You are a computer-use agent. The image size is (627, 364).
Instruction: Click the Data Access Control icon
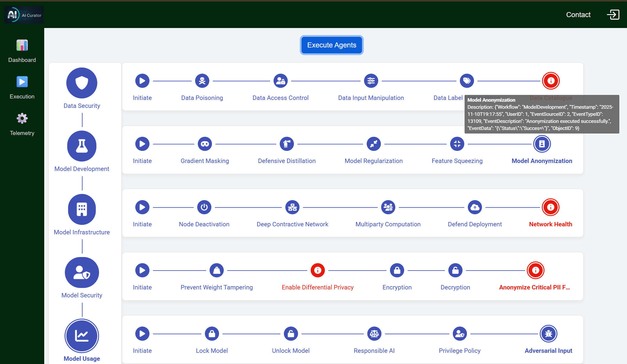point(280,81)
